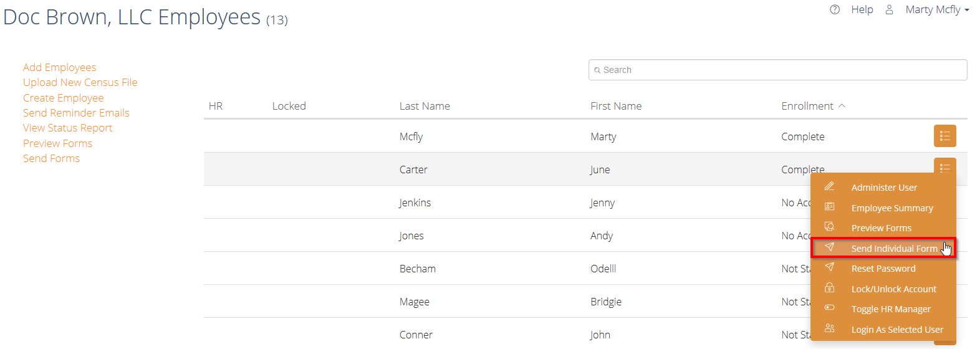Click the action menu icon for June Carter
This screenshot has height=349, width=980.
[x=944, y=167]
